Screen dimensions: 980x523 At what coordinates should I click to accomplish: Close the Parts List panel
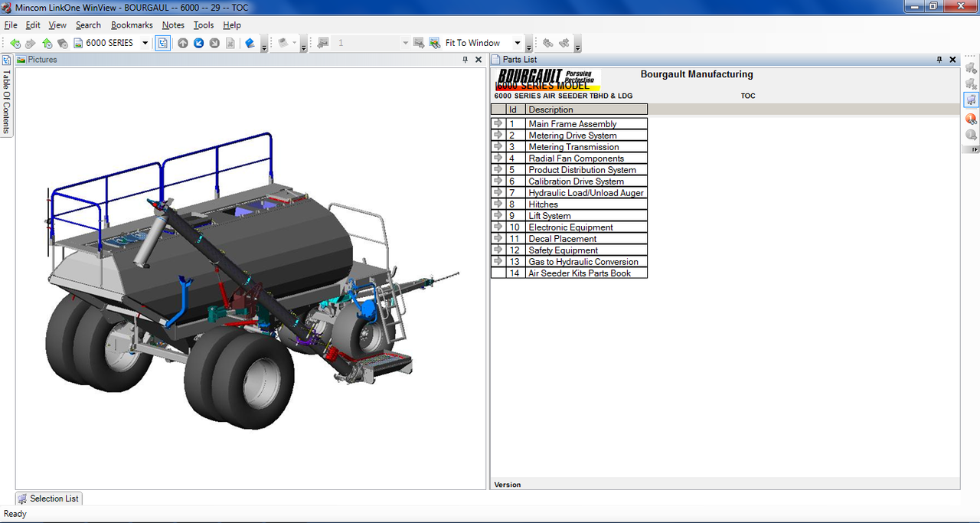[953, 60]
